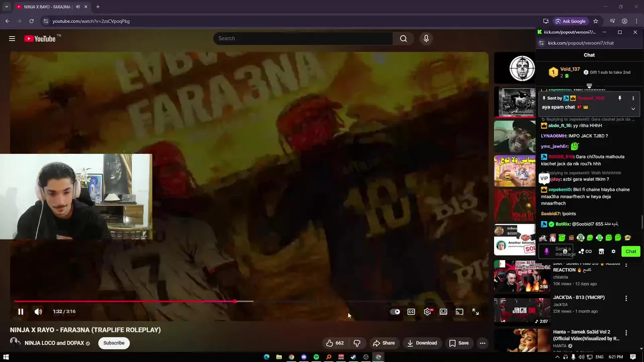Open a new Chrome tab
This screenshot has height=362, width=644.
point(98,7)
